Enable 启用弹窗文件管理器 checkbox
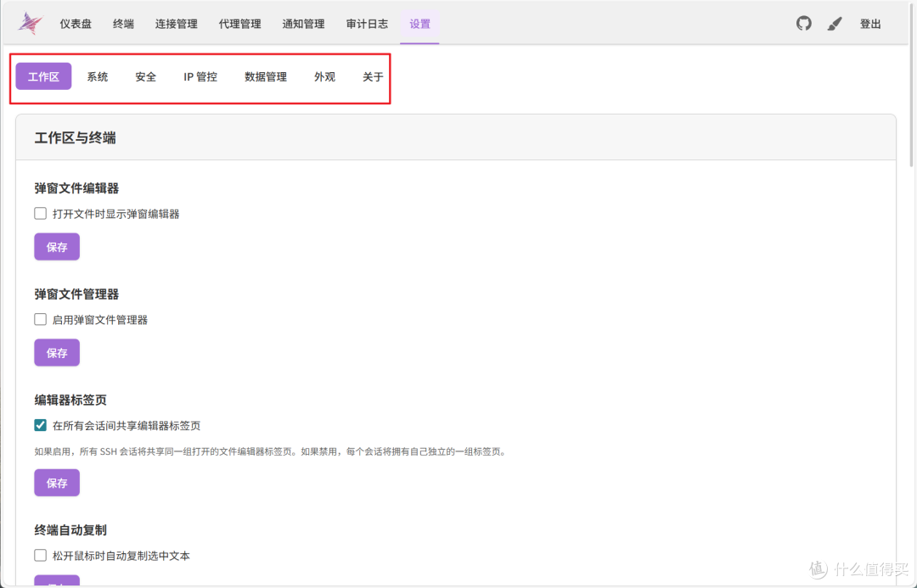The height and width of the screenshot is (588, 917). (x=41, y=319)
